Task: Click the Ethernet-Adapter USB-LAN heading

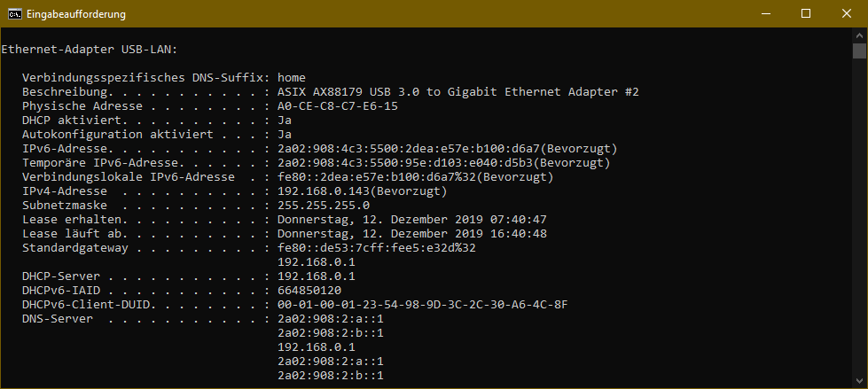Action: (x=91, y=49)
